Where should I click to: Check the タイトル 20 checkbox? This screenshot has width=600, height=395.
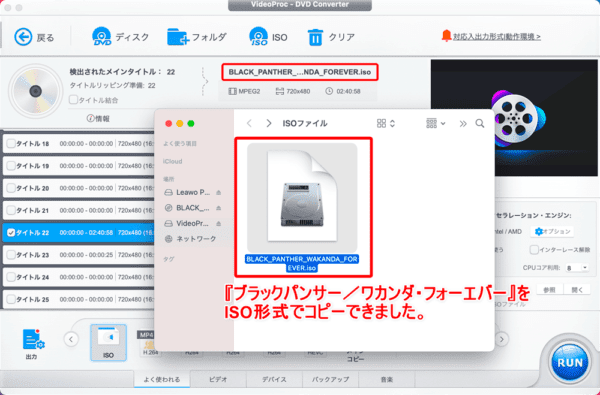(11, 188)
